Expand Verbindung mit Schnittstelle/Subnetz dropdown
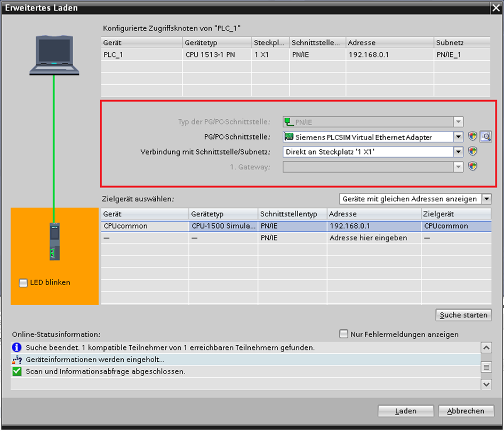This screenshot has height=431, width=504. coord(458,152)
